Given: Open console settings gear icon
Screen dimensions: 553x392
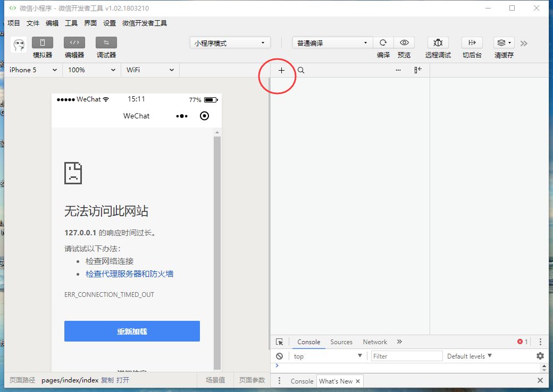Looking at the screenshot, I should coord(540,356).
